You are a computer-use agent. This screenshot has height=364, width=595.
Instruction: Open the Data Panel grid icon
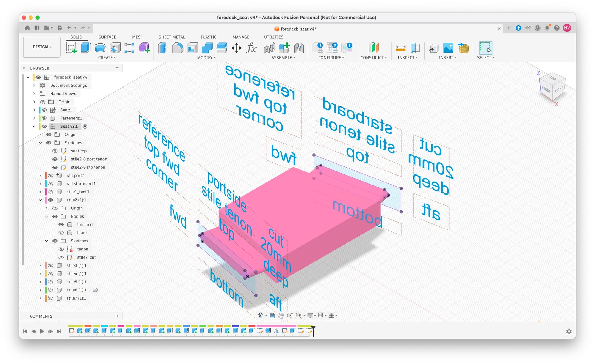[37, 28]
